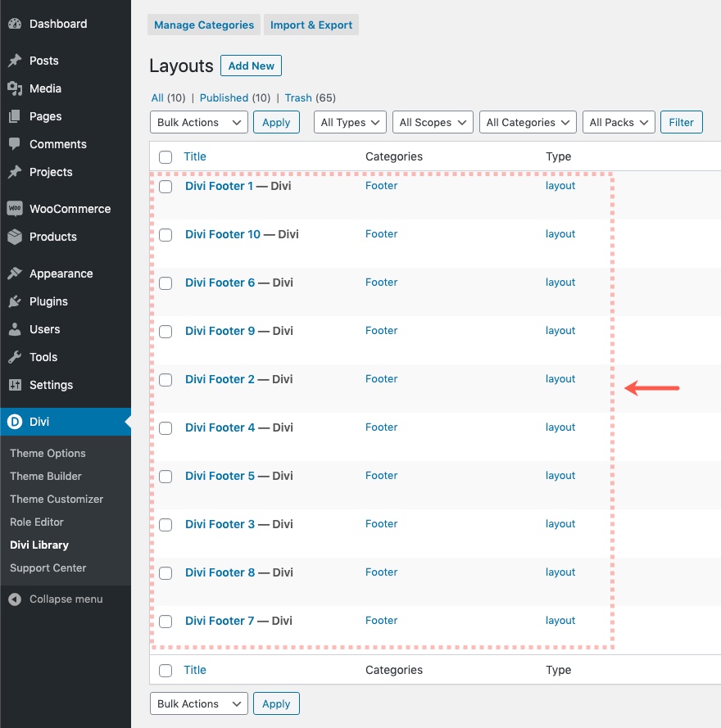Open the Divi Footer 1 layout title
Viewport: 721px width, 728px height.
coord(220,186)
